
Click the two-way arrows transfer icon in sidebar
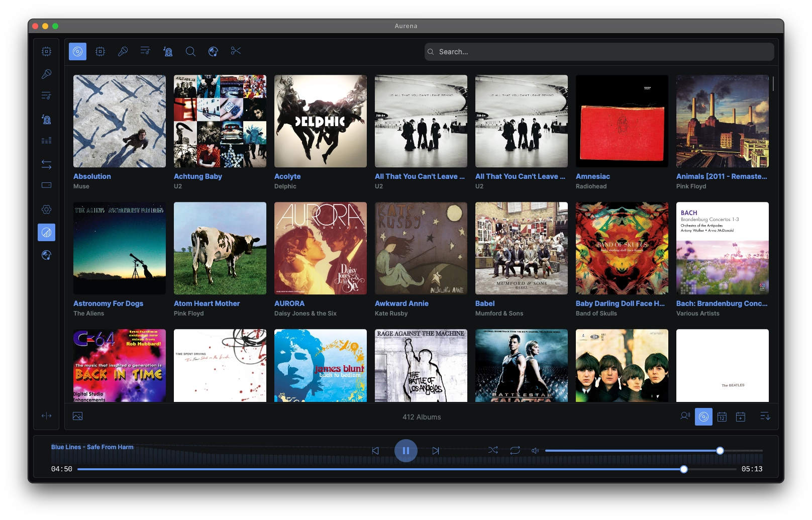pos(46,164)
